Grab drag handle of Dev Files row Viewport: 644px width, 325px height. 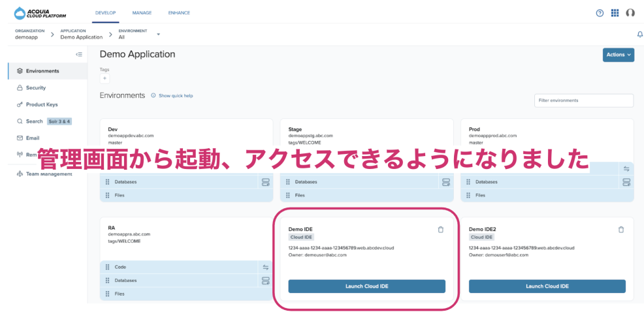tap(108, 195)
